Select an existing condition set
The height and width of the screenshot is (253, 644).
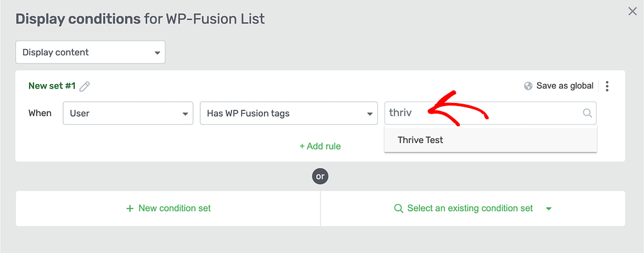coord(473,208)
